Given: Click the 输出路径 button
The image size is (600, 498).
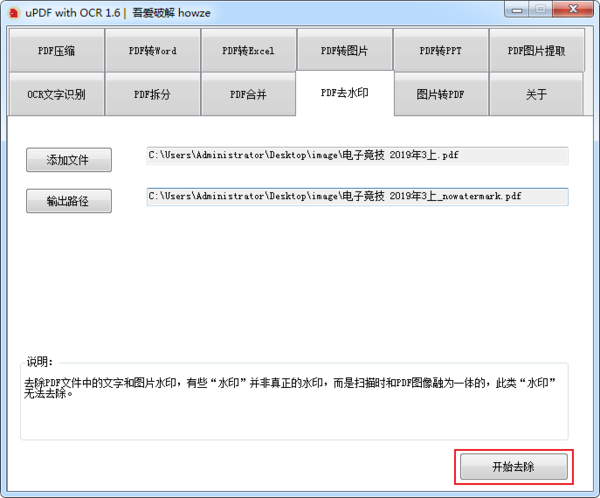Looking at the screenshot, I should 69,201.
